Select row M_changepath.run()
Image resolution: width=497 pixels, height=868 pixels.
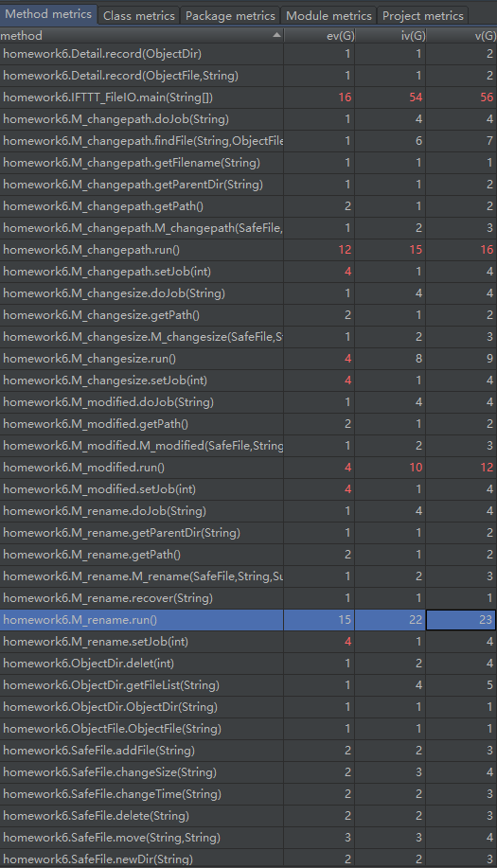[x=248, y=250]
